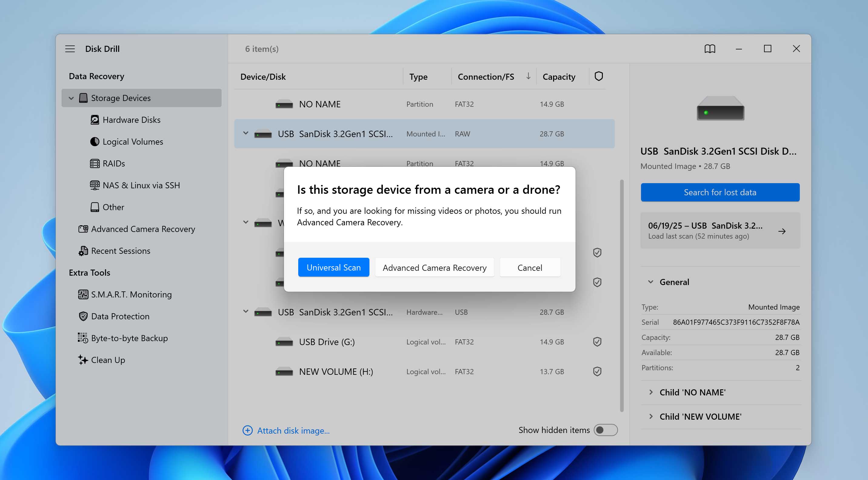Sort by the Device/Disk column header
The height and width of the screenshot is (480, 868).
pyautogui.click(x=263, y=77)
